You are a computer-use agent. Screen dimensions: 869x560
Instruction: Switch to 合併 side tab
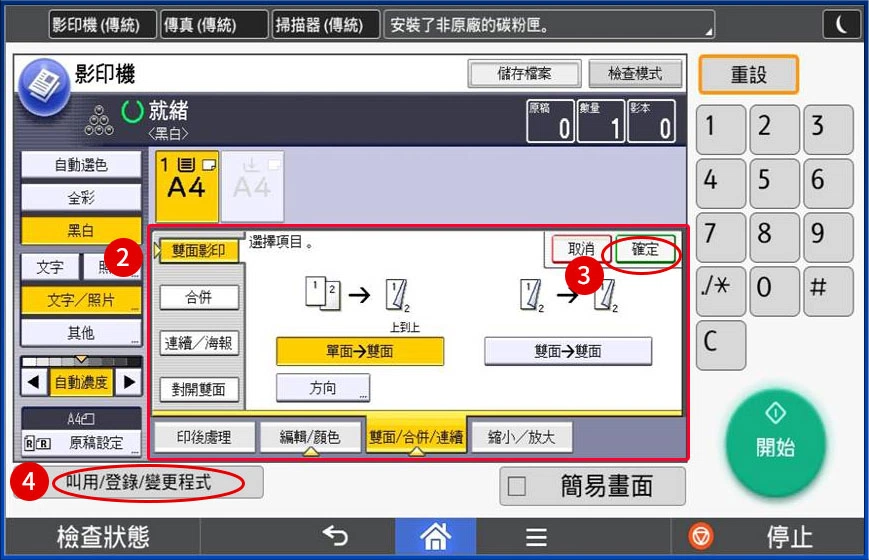point(198,298)
